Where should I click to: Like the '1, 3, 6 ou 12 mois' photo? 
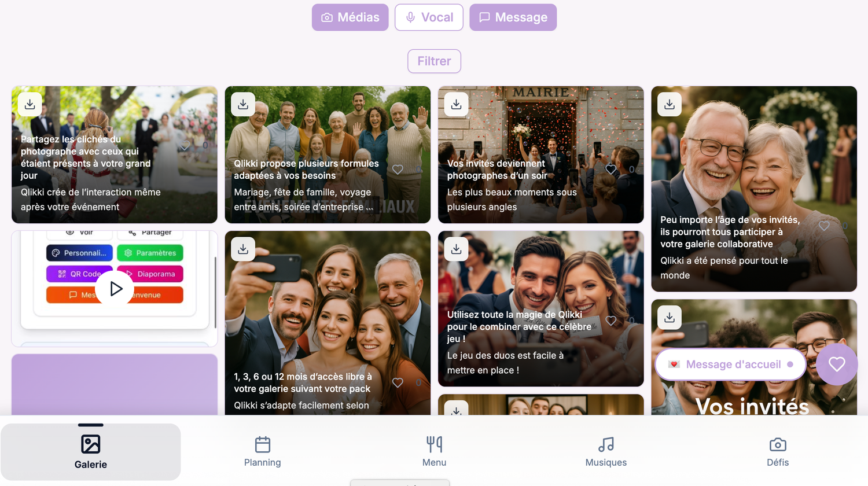point(398,382)
